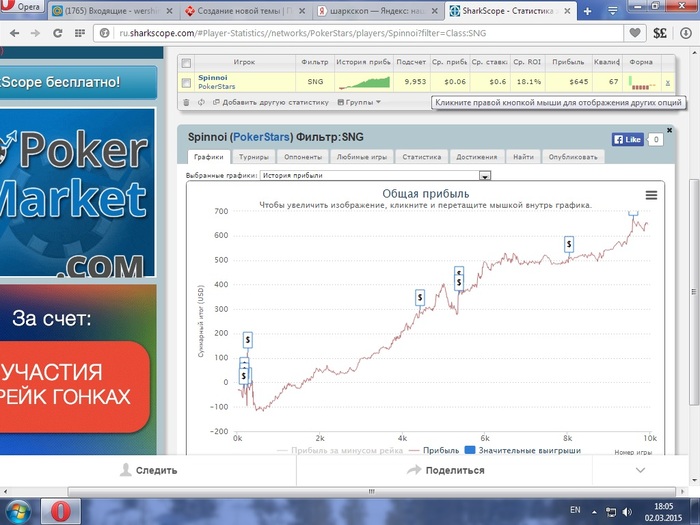This screenshot has width=700, height=525.
Task: Click the browser Forward arrow
Action: (x=35, y=33)
